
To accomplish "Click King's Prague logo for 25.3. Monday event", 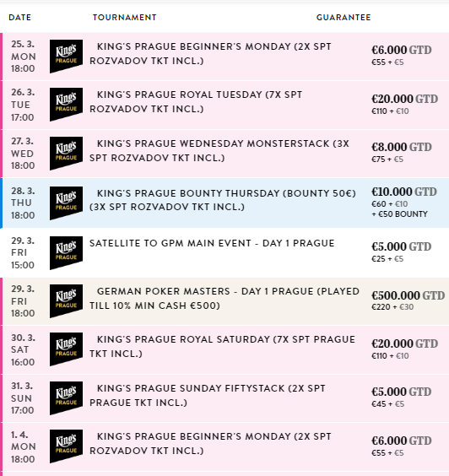I will [x=66, y=57].
